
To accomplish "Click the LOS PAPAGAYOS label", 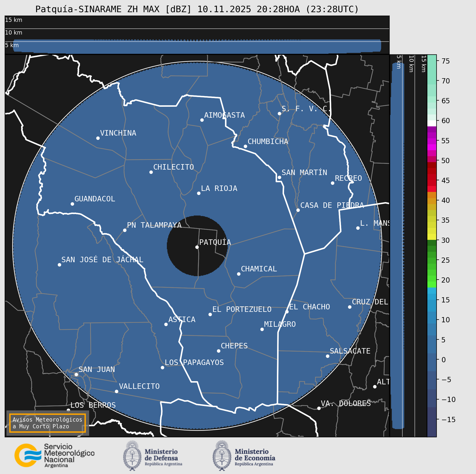I will [x=194, y=363].
